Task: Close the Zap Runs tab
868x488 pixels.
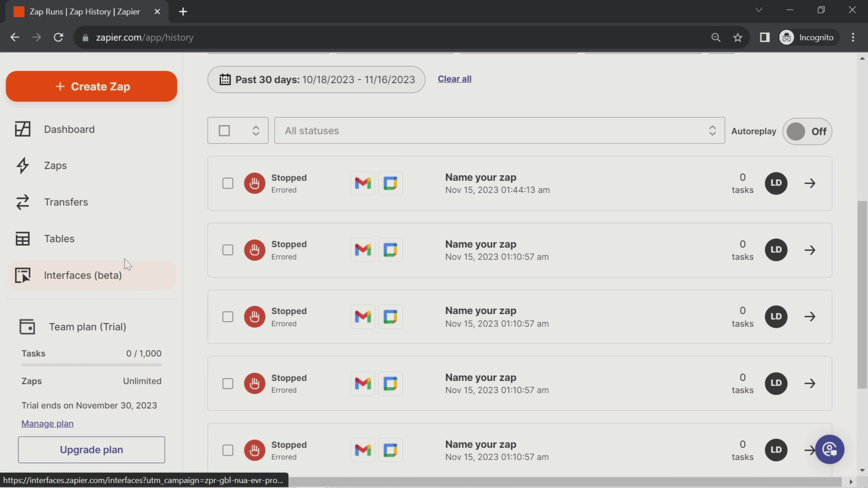Action: [x=157, y=12]
